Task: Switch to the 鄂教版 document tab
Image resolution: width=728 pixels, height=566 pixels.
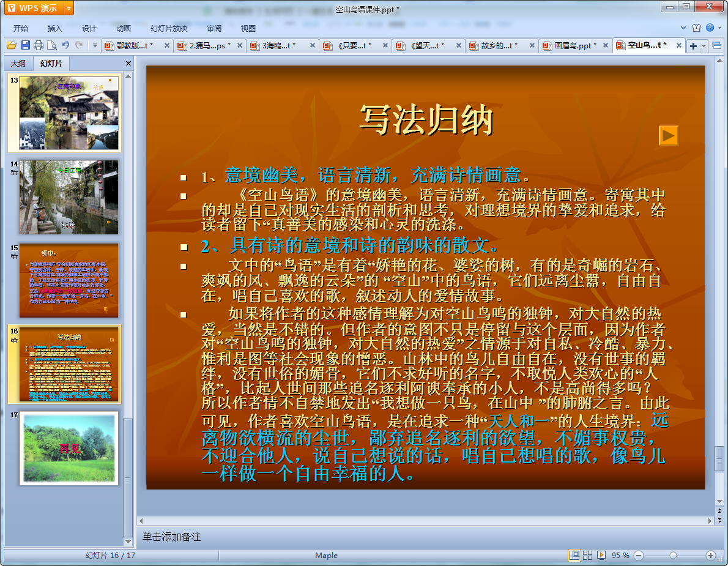Action: [134, 45]
